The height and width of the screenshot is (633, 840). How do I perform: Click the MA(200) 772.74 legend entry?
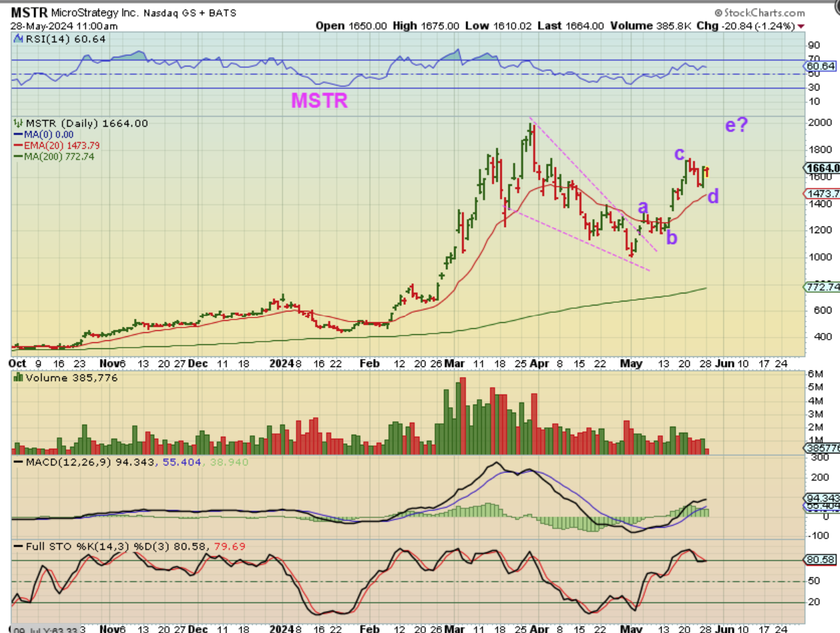click(x=60, y=155)
